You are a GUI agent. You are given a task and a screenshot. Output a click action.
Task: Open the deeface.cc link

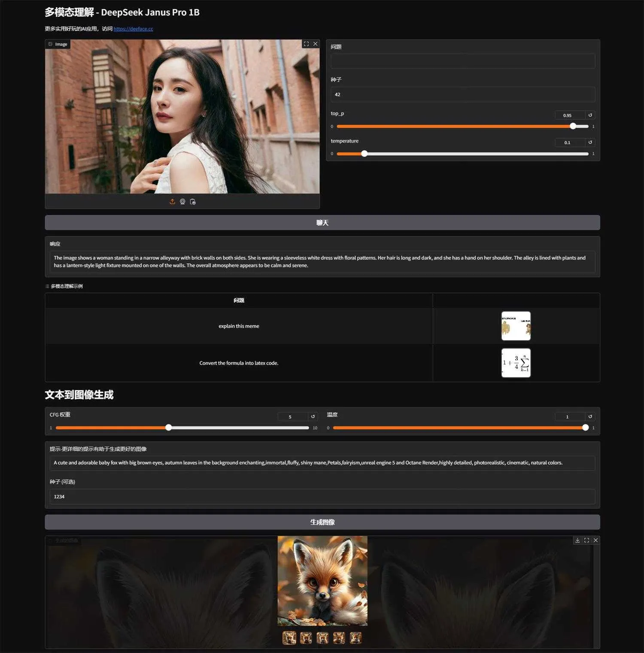[x=133, y=29]
